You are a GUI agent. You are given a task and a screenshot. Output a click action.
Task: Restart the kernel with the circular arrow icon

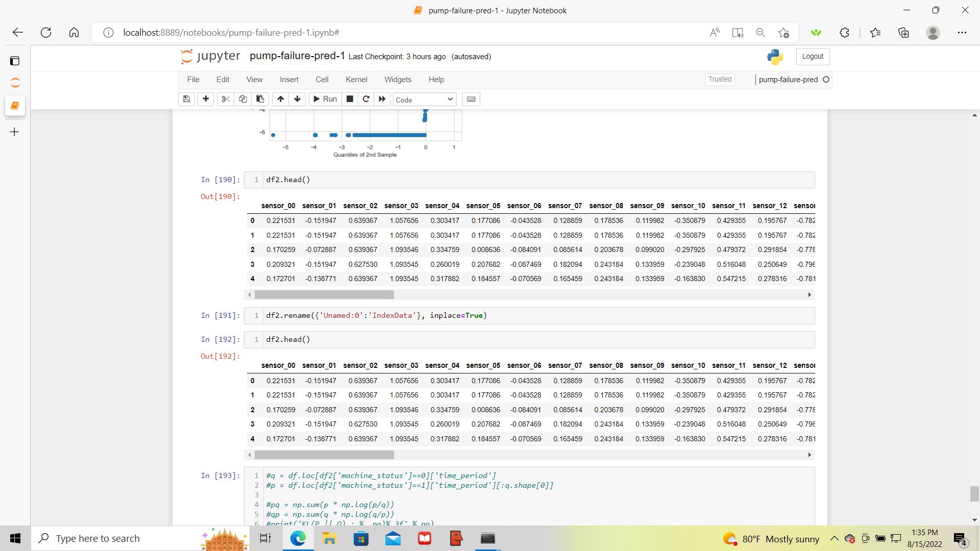coord(366,99)
